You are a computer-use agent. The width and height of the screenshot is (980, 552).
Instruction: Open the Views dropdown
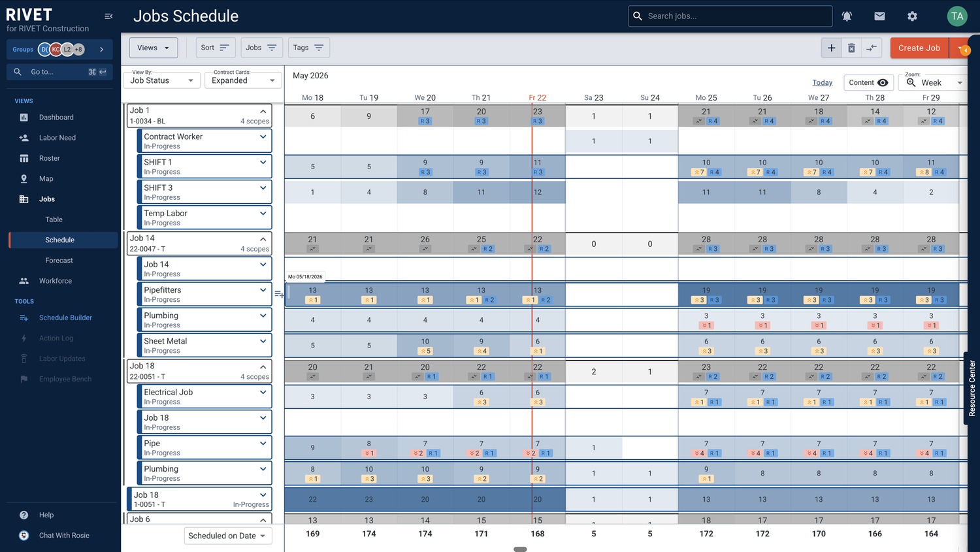(x=154, y=48)
